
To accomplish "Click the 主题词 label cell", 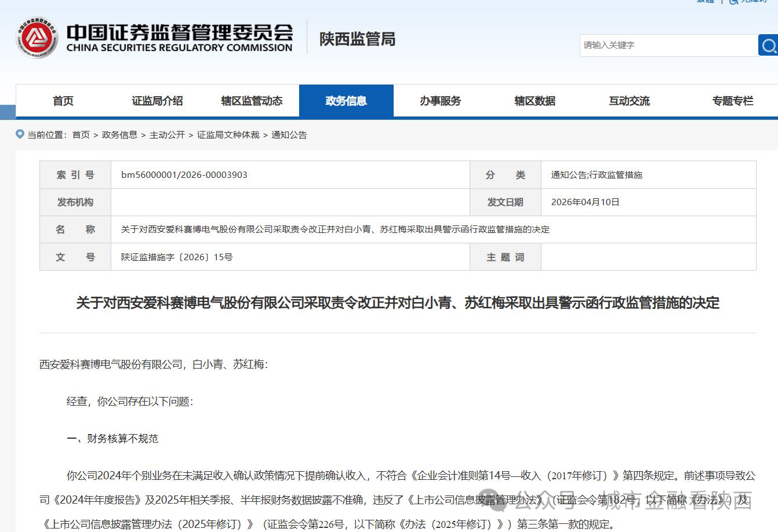I will pos(506,257).
